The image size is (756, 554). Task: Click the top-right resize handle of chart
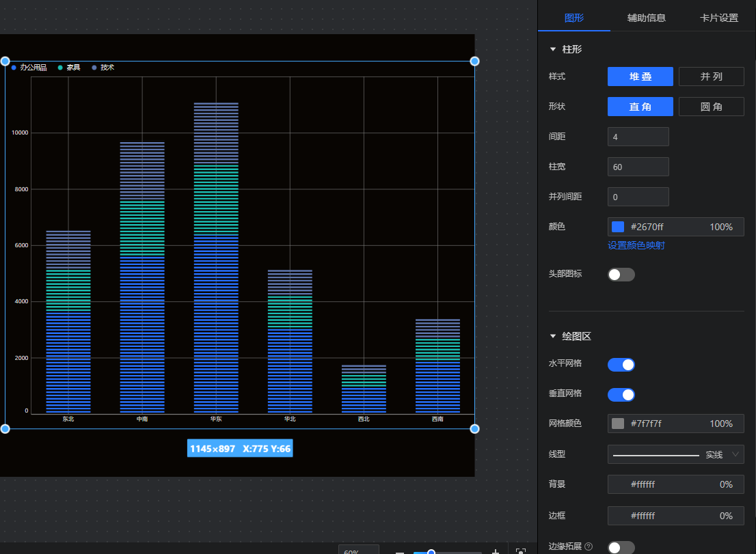coord(474,61)
